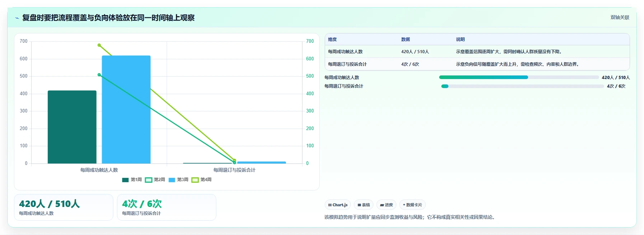Toggle the 第3周 legend item

click(178, 180)
